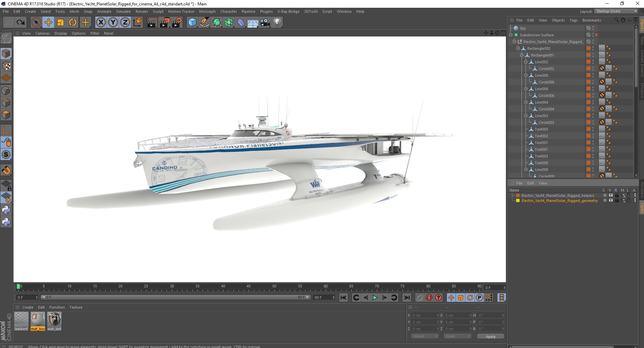This screenshot has width=644, height=348.
Task: Open Render to Picture Viewer
Action: 165,23
